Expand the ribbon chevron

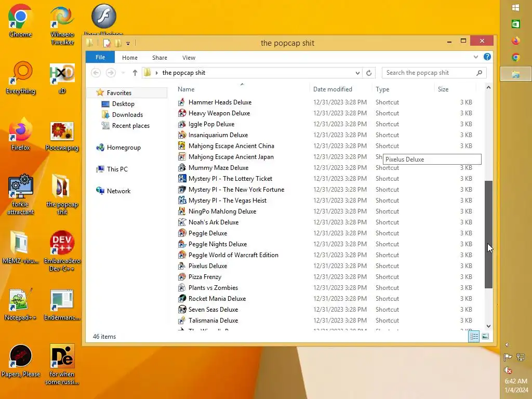click(475, 57)
